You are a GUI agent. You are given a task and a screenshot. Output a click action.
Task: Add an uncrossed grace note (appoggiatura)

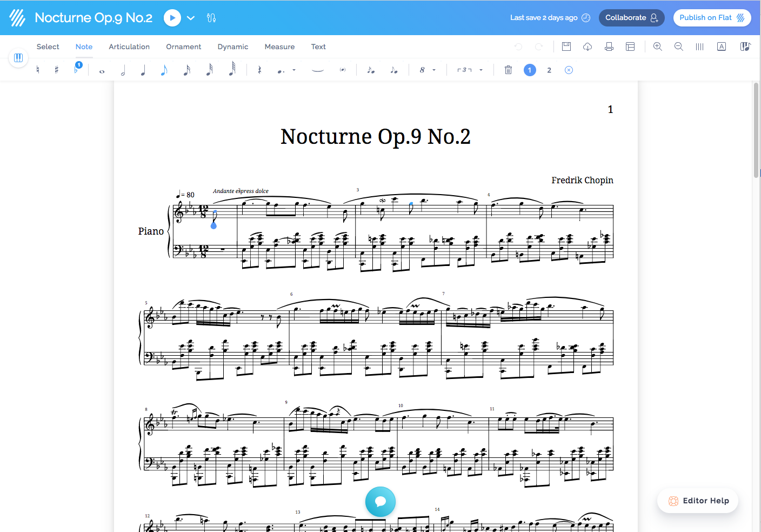(x=394, y=70)
